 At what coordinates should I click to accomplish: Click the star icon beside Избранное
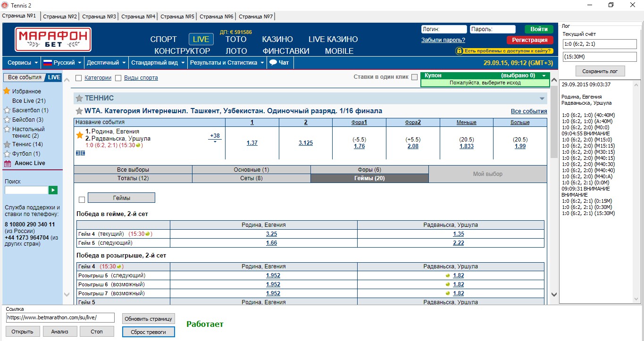tap(7, 91)
